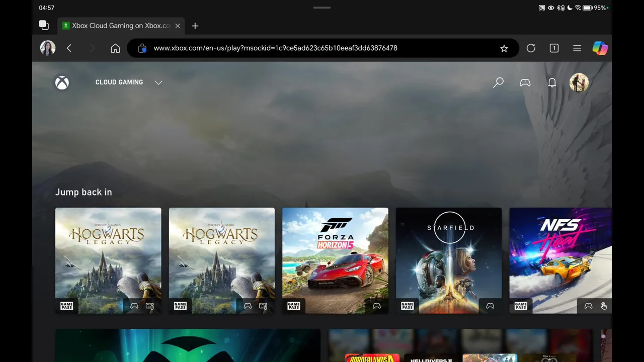Bookmark this page with the star

click(x=504, y=48)
